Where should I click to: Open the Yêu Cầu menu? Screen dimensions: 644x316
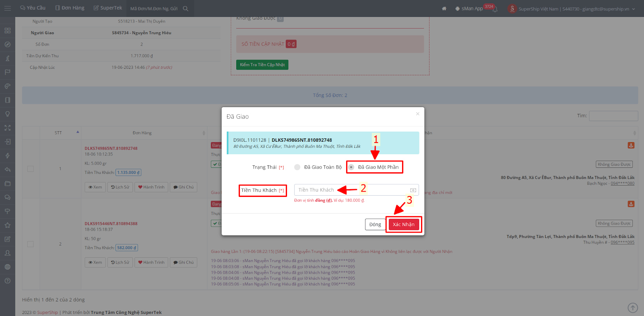point(33,8)
